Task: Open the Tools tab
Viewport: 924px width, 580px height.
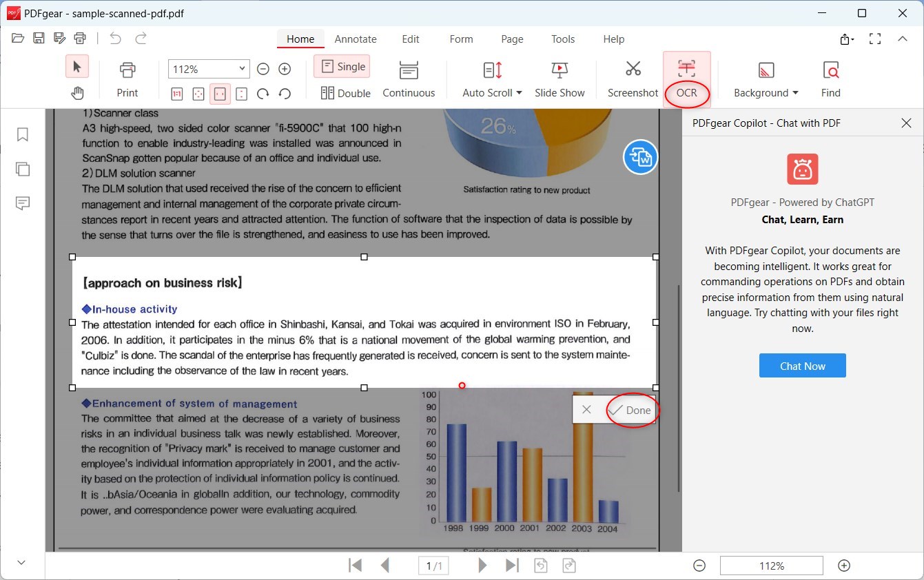Action: 563,39
